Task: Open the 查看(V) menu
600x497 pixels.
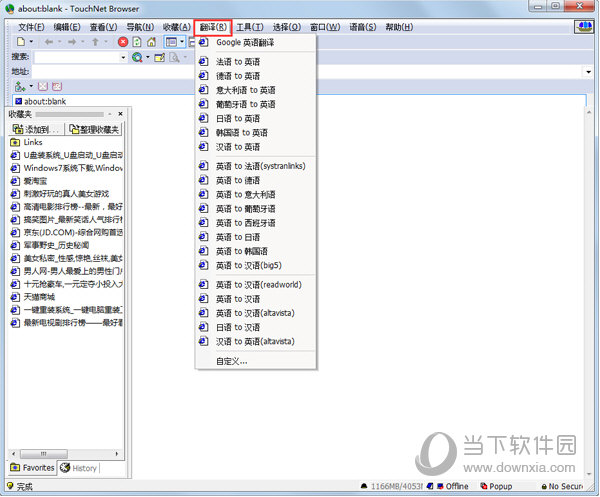Action: click(103, 27)
